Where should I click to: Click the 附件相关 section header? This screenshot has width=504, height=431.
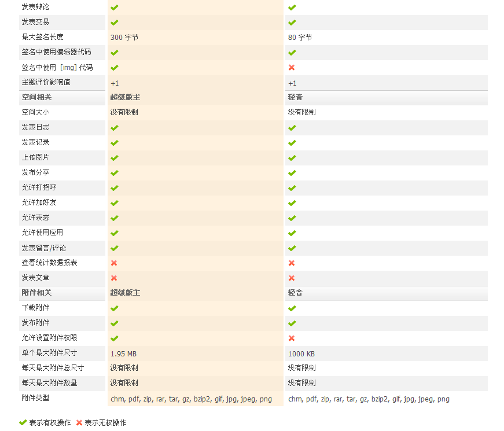(36, 293)
